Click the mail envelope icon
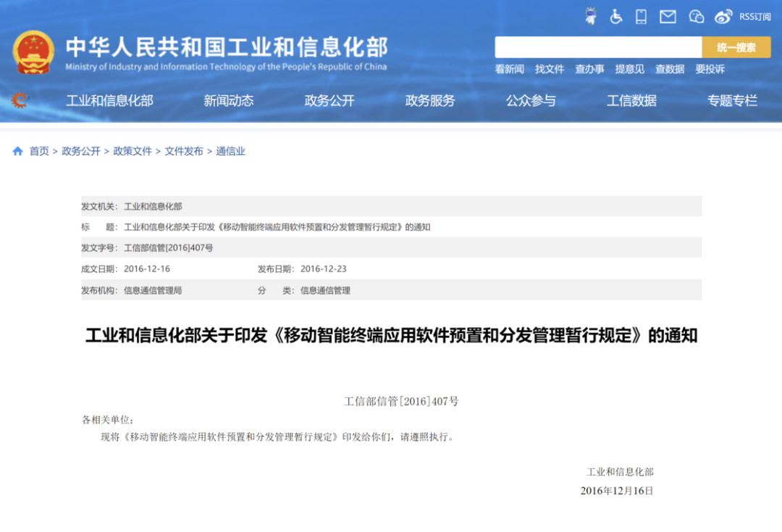 coord(668,17)
